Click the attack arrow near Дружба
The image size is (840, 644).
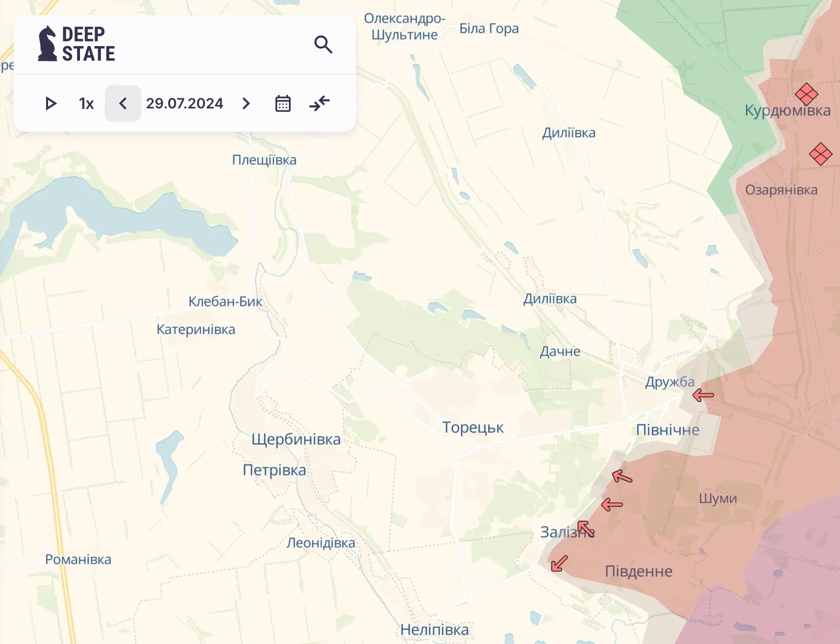pyautogui.click(x=703, y=395)
